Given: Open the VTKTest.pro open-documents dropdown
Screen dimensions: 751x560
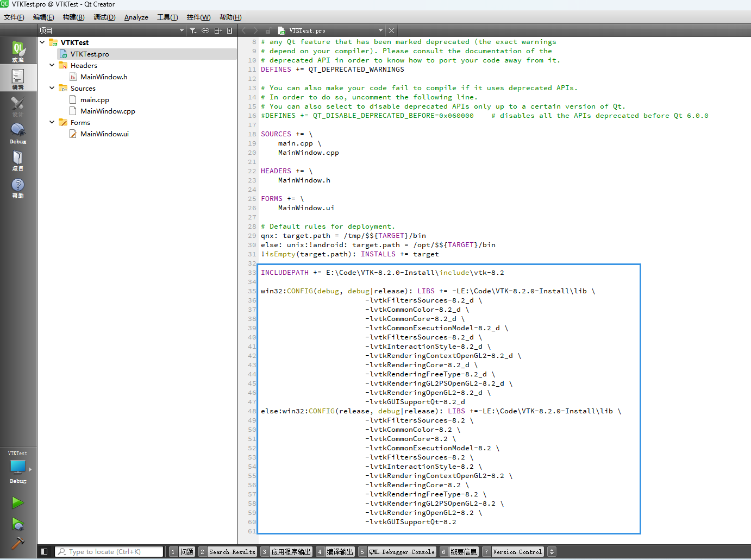Looking at the screenshot, I should [380, 31].
